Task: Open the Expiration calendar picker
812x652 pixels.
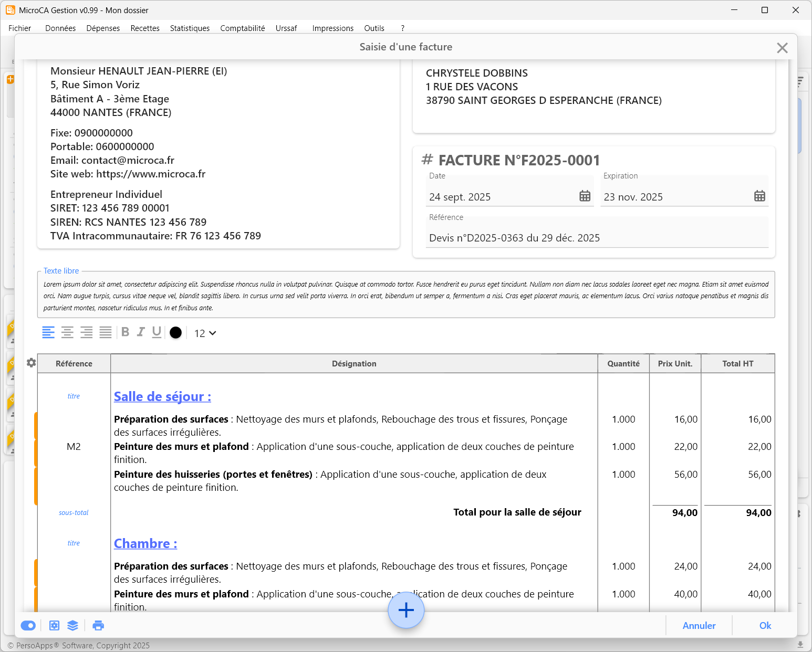Action: tap(759, 196)
